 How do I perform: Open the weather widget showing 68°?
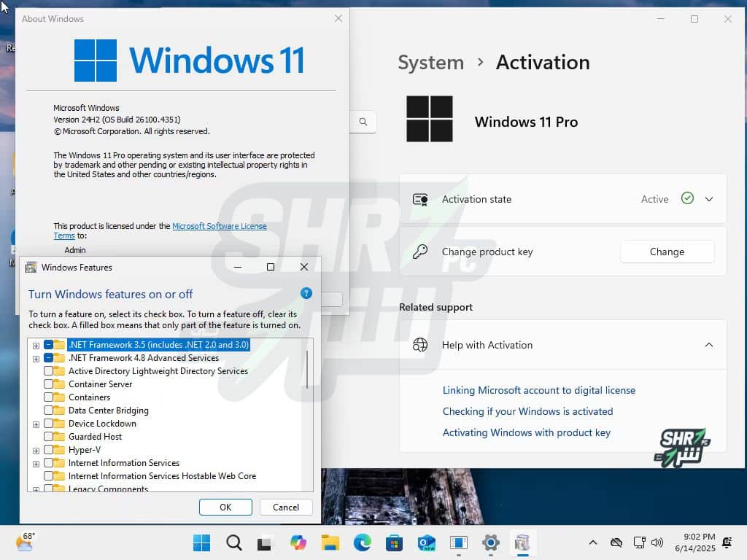click(25, 542)
